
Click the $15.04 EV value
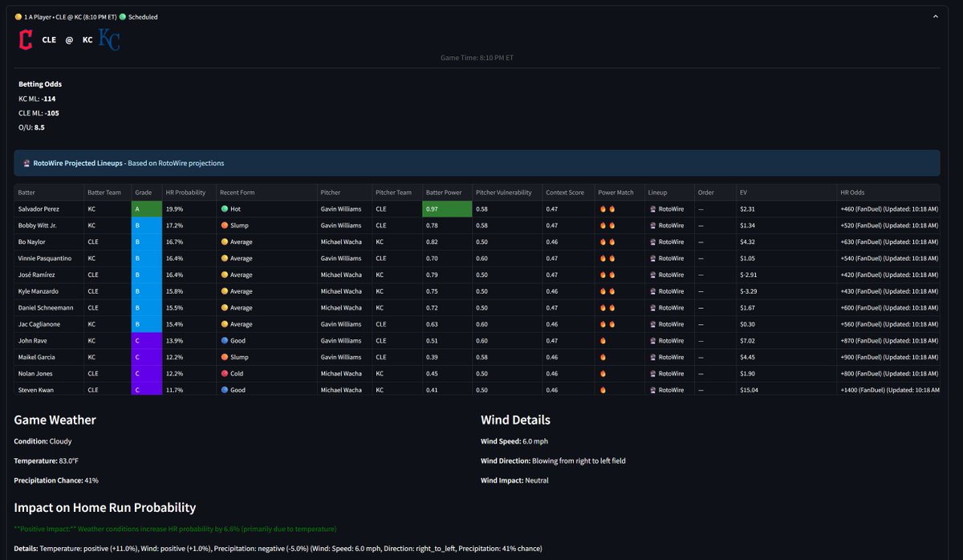pyautogui.click(x=750, y=390)
